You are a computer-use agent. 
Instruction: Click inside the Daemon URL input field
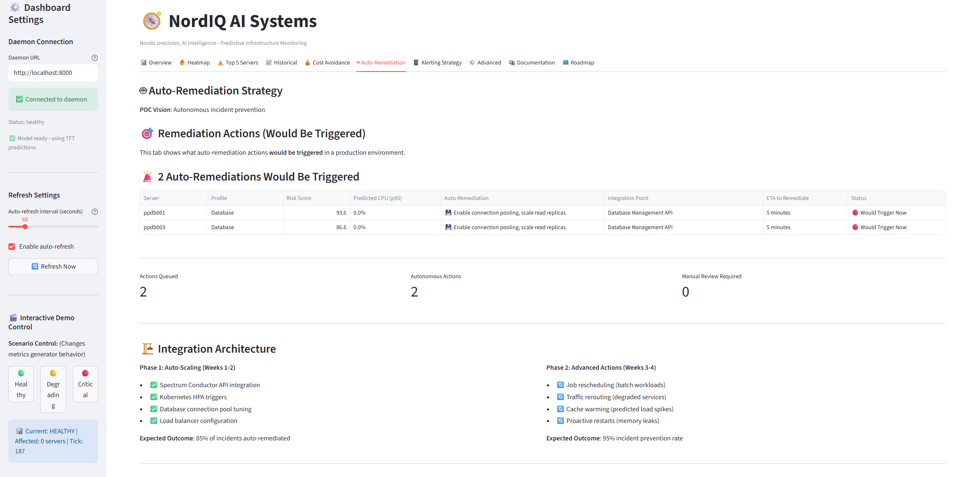click(53, 72)
